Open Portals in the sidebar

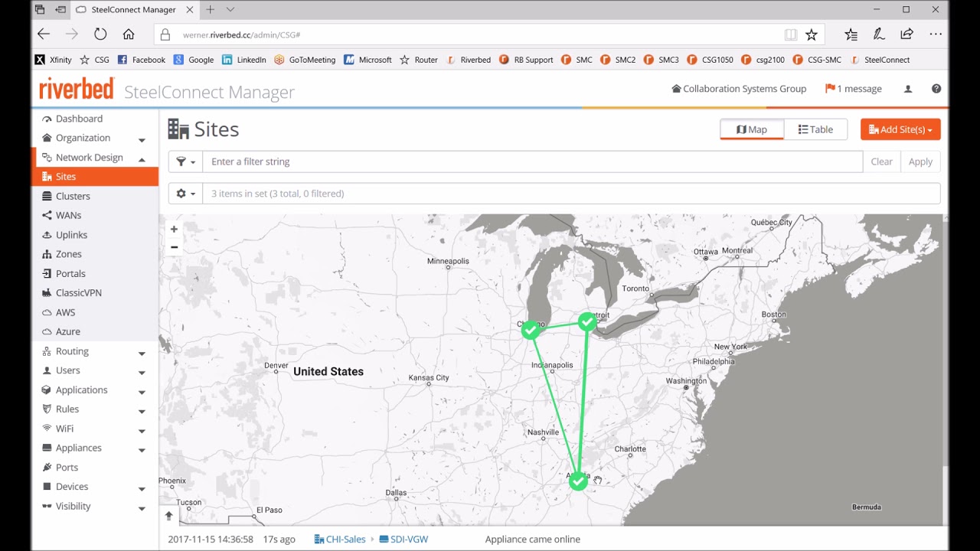pyautogui.click(x=70, y=273)
